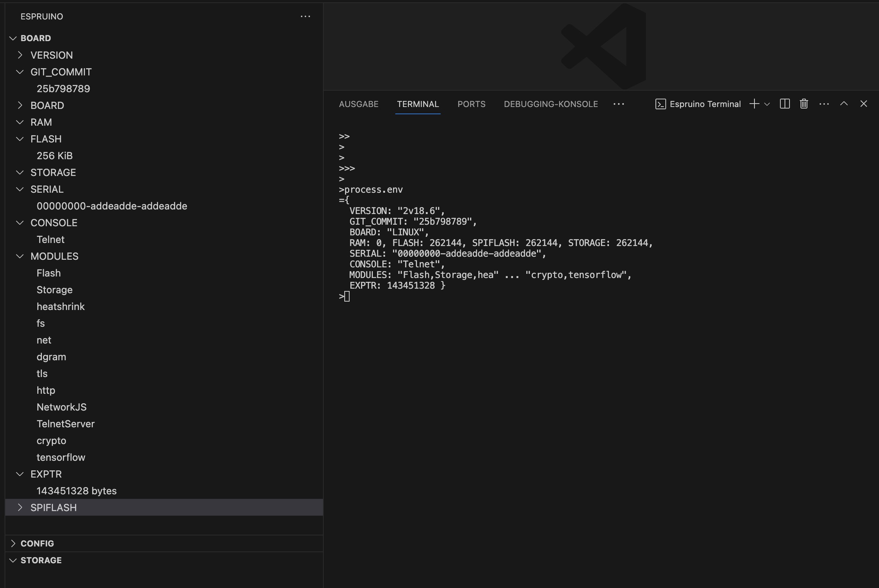Split the terminal panel
The image size is (879, 588).
click(785, 104)
